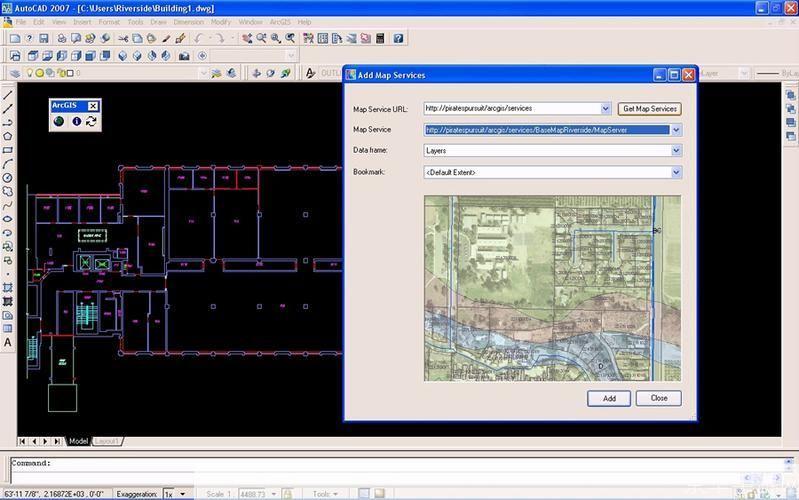Click the Add button in dialog
Screen dimensions: 799x500
[x=609, y=399]
